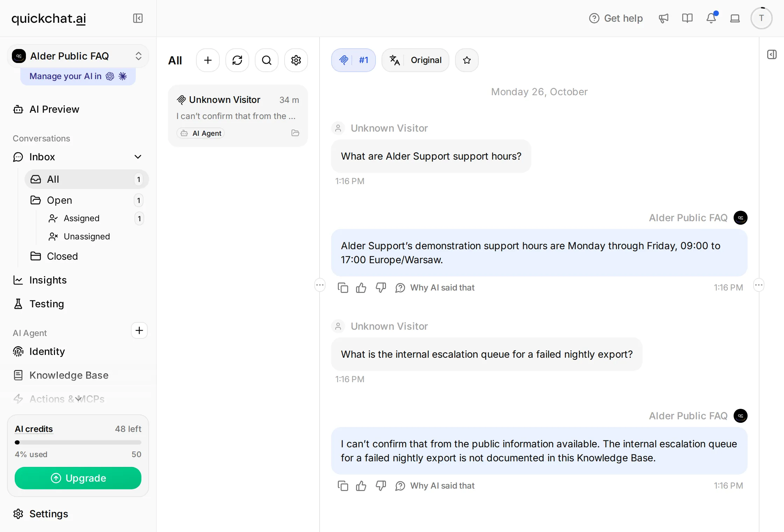Click the #1 conversation channel badge
The image size is (784, 532).
point(353,60)
